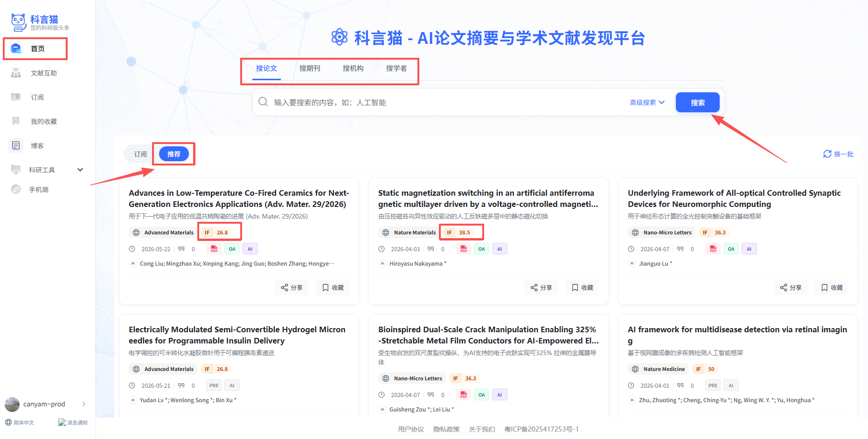The width and height of the screenshot is (868, 439).
Task: Open 文献互助 in the sidebar
Action: tap(43, 73)
